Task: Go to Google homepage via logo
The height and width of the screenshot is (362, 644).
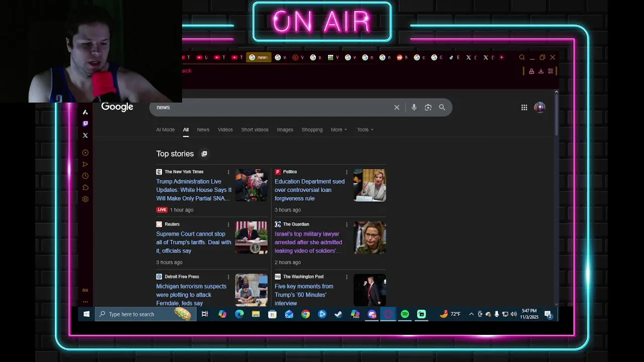Action: (x=117, y=107)
